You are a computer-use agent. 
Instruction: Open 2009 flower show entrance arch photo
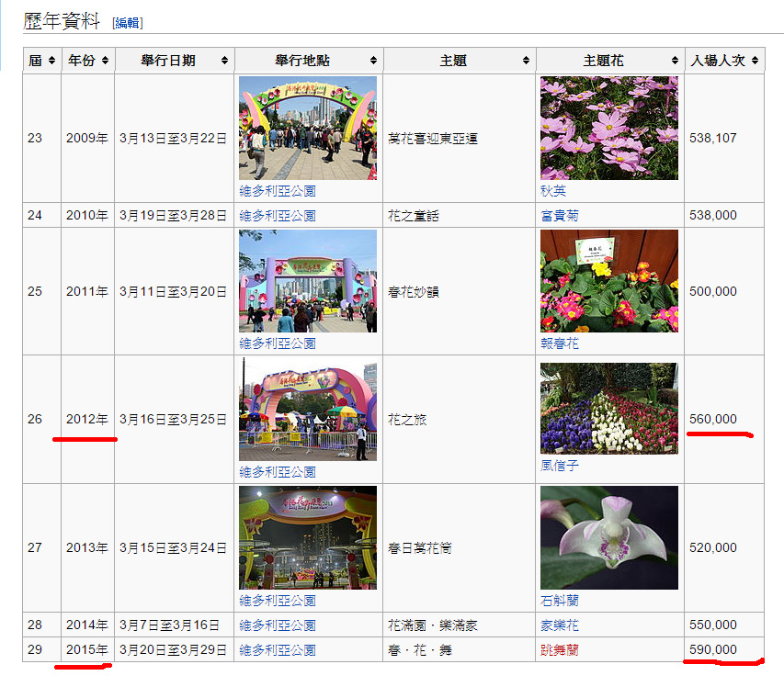(307, 128)
